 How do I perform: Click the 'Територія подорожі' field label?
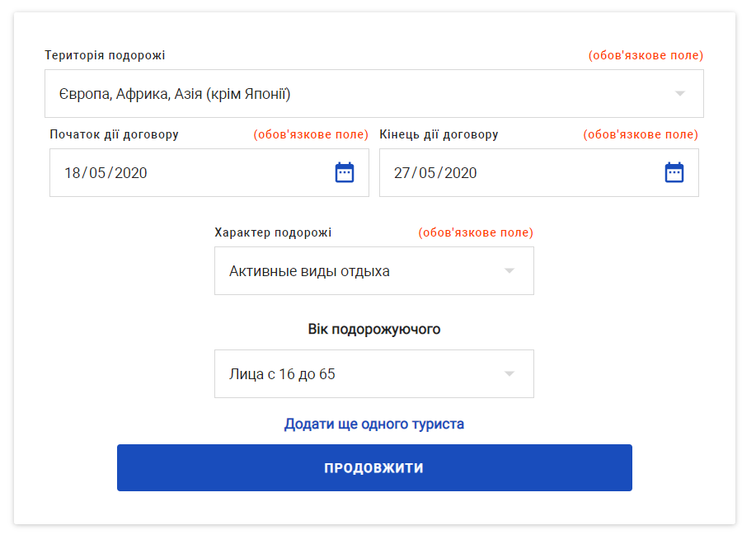point(105,55)
